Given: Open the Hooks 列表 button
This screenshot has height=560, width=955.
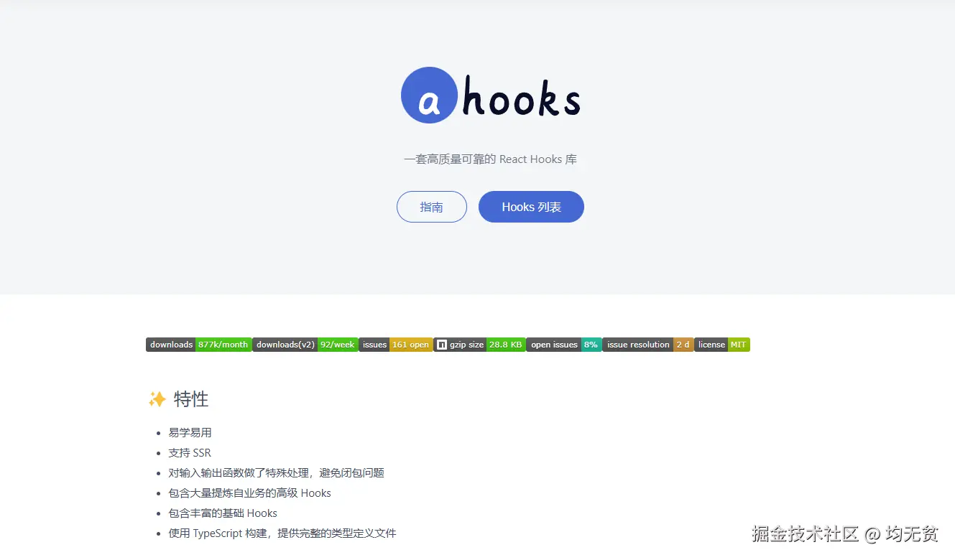Looking at the screenshot, I should coord(531,207).
